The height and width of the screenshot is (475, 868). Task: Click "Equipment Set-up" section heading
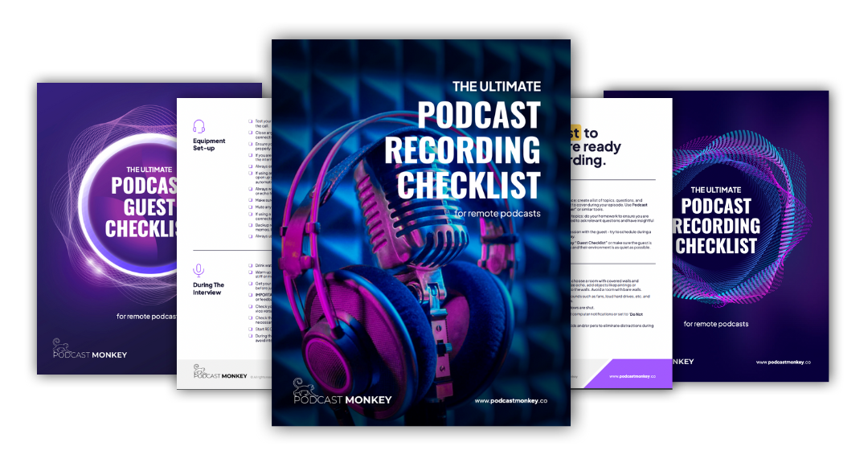point(209,145)
